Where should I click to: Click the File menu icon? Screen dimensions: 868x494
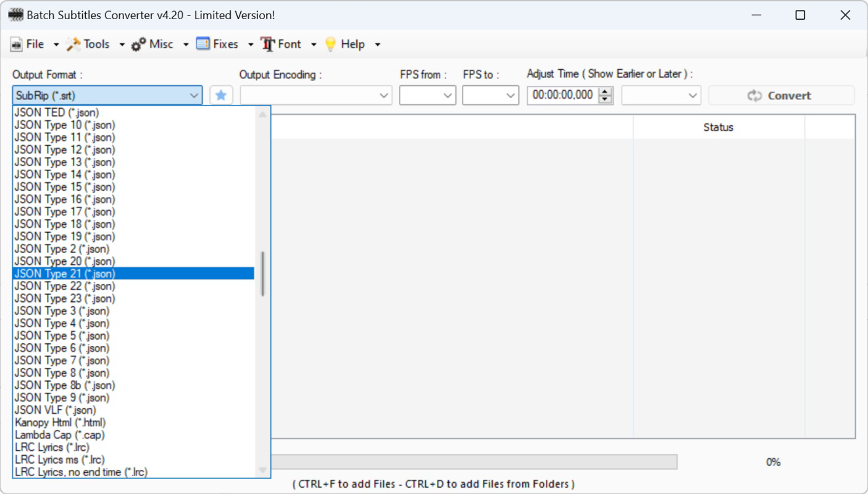17,44
